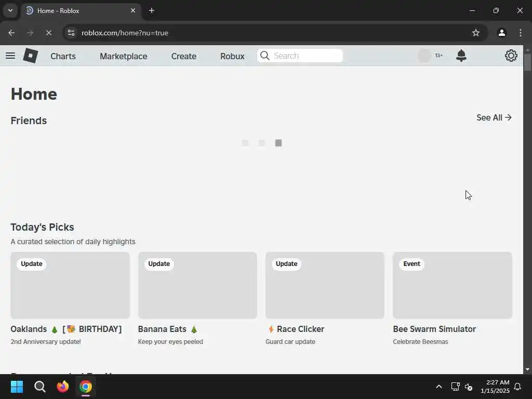Show hidden system tray icons

[438, 387]
